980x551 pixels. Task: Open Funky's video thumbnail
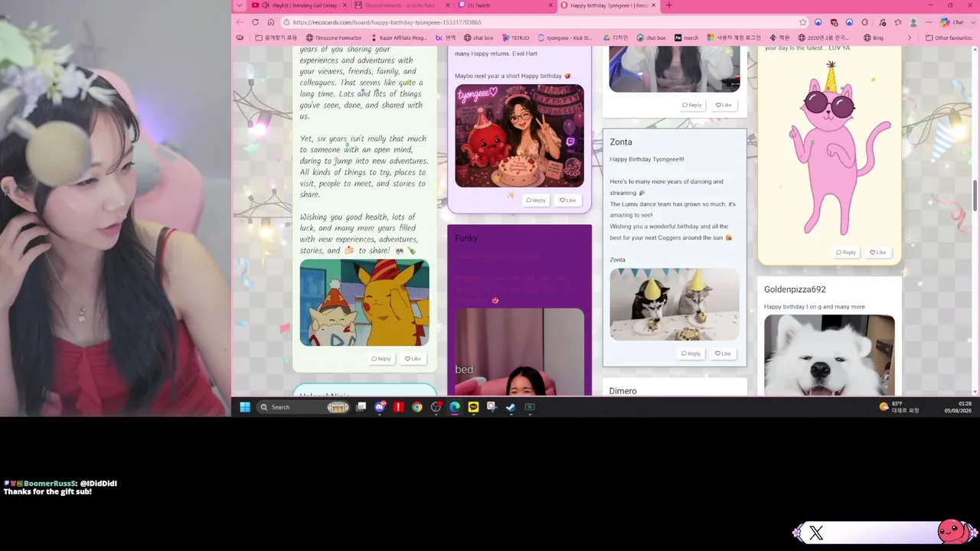pyautogui.click(x=519, y=352)
